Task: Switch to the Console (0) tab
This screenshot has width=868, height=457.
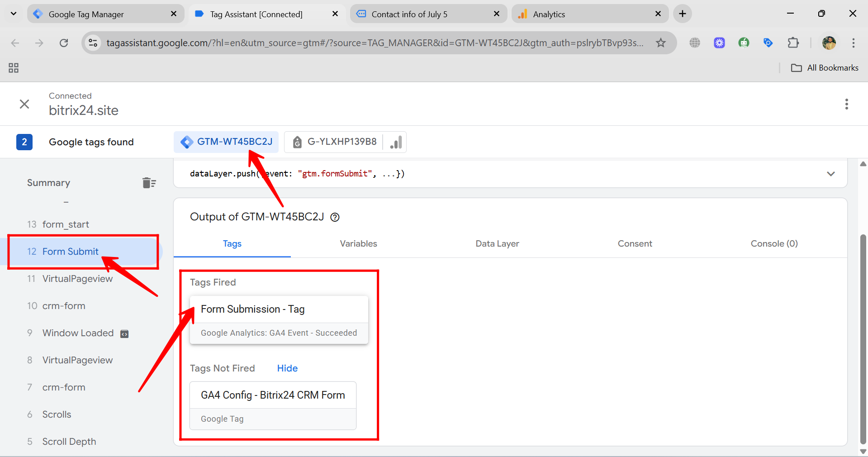Action: tap(774, 244)
